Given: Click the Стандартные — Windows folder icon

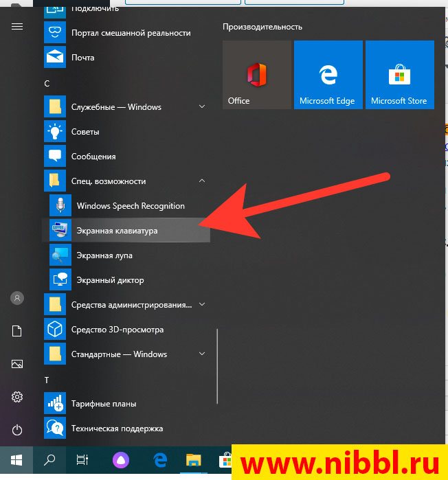Looking at the screenshot, I should [55, 354].
